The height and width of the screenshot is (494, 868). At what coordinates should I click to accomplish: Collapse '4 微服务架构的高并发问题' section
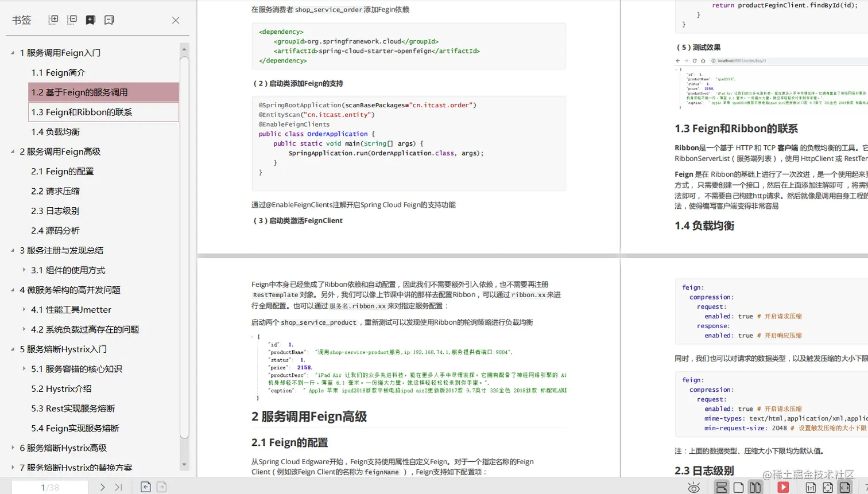pyautogui.click(x=13, y=290)
